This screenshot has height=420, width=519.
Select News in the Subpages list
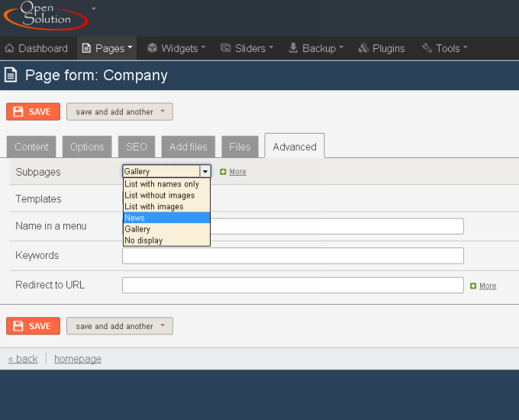tap(166, 218)
